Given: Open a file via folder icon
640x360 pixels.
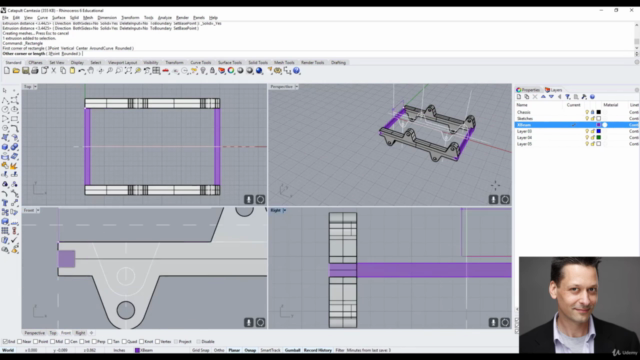Looking at the screenshot, I should pyautogui.click(x=16, y=71).
